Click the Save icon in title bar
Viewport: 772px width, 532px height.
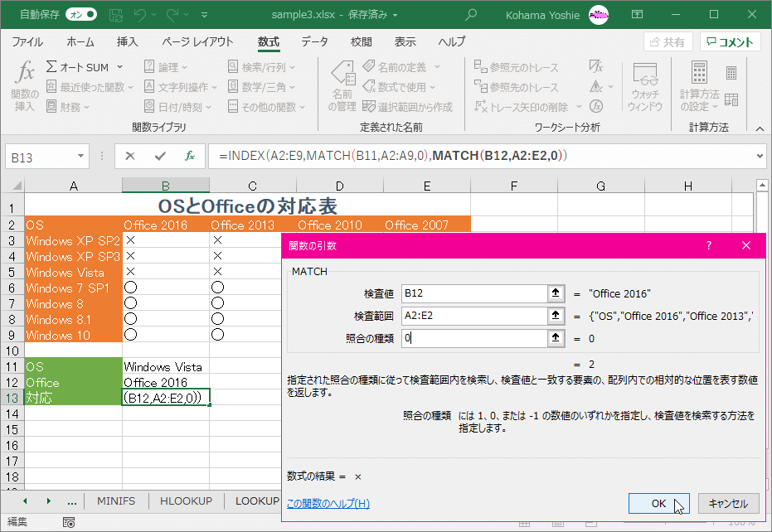116,15
